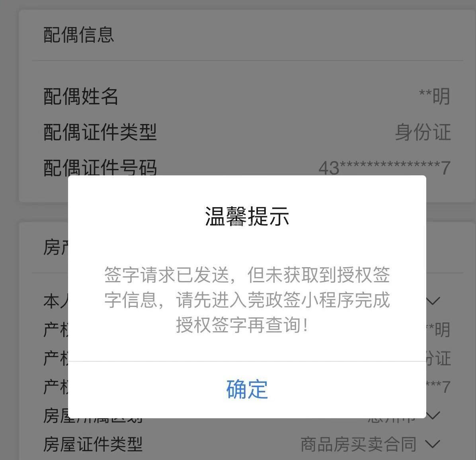Select the 配偶信息 section header
476x460 pixels.
point(79,35)
